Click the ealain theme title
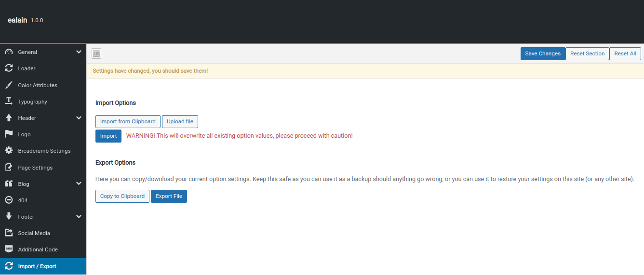Screen dimensions: 644x275 (x=17, y=20)
